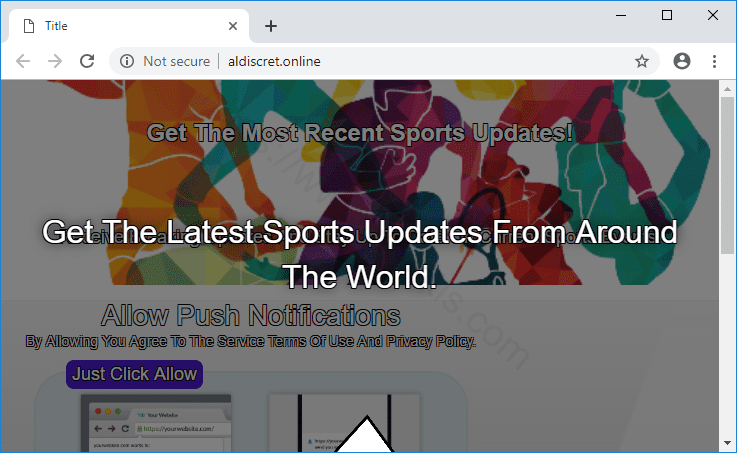737x453 pixels.
Task: Click the Get The Most Recent Sports Updates heading
Action: [360, 133]
